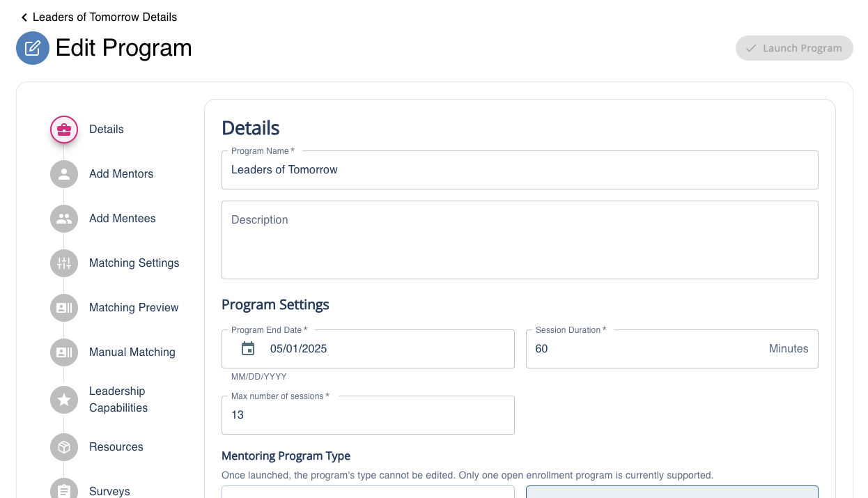Click the Add Mentees group icon

64,219
